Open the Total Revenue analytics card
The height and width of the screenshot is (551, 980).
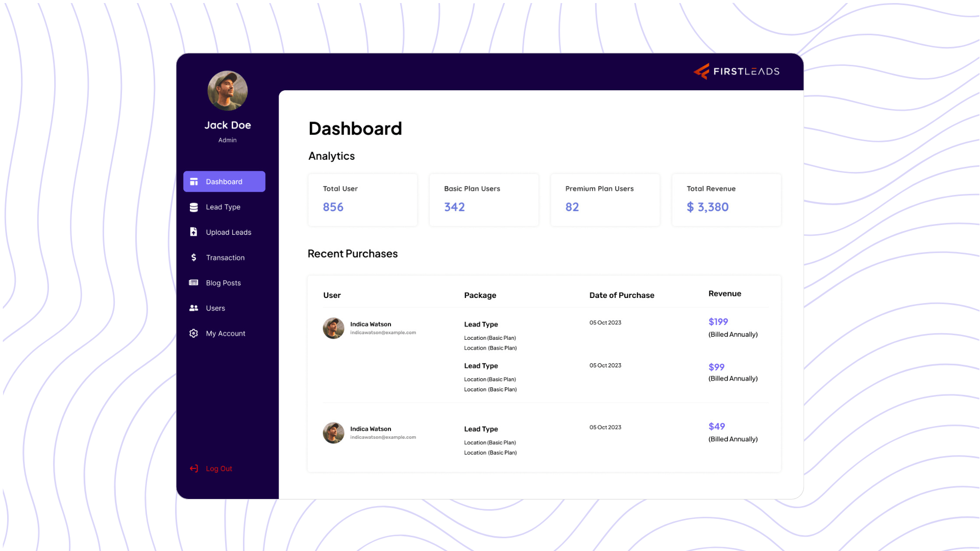pyautogui.click(x=726, y=200)
